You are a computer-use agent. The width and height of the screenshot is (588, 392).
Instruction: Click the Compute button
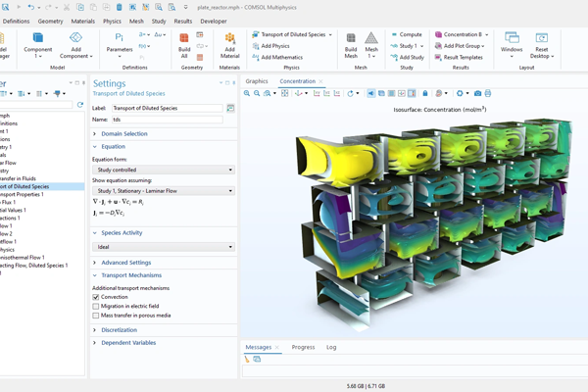[407, 34]
